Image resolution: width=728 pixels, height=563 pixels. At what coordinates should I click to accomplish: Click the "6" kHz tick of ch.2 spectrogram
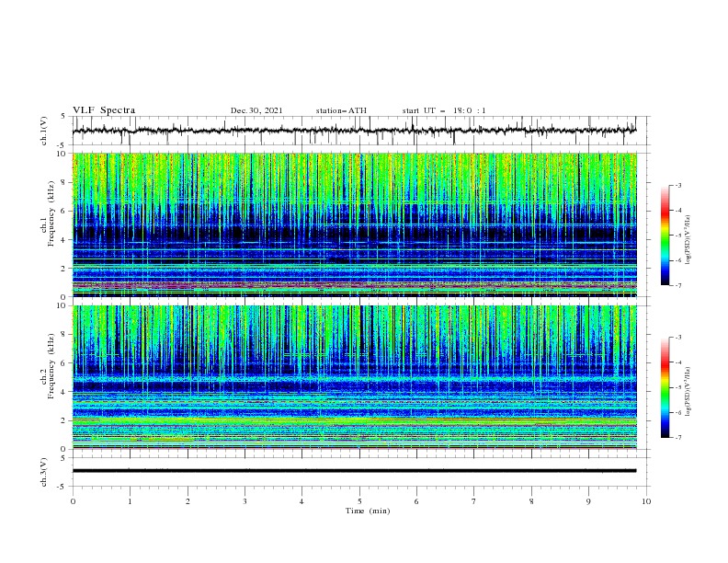pos(64,362)
